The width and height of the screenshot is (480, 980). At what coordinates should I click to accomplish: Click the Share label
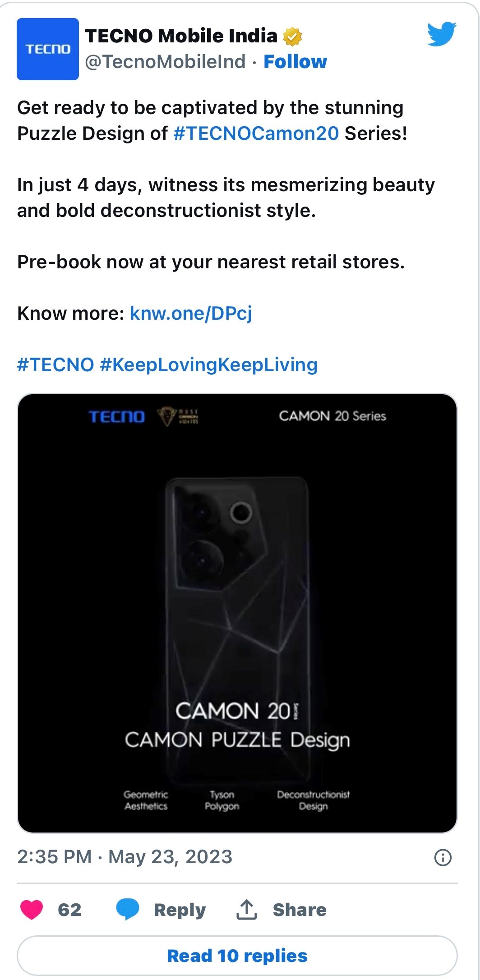pos(300,910)
